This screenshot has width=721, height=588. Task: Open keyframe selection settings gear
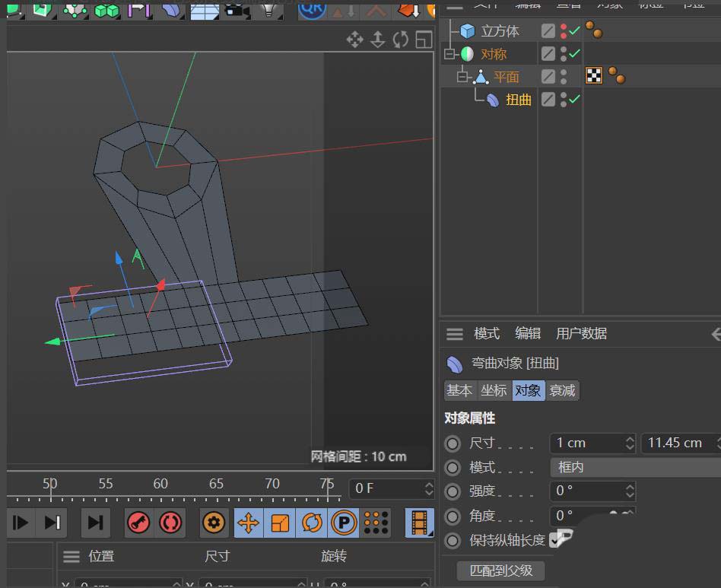pyautogui.click(x=214, y=523)
